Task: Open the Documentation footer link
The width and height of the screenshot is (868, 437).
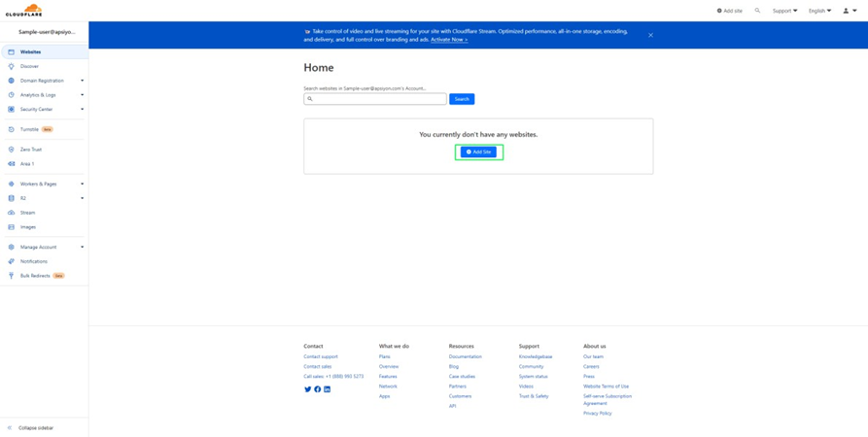Action: [x=465, y=356]
